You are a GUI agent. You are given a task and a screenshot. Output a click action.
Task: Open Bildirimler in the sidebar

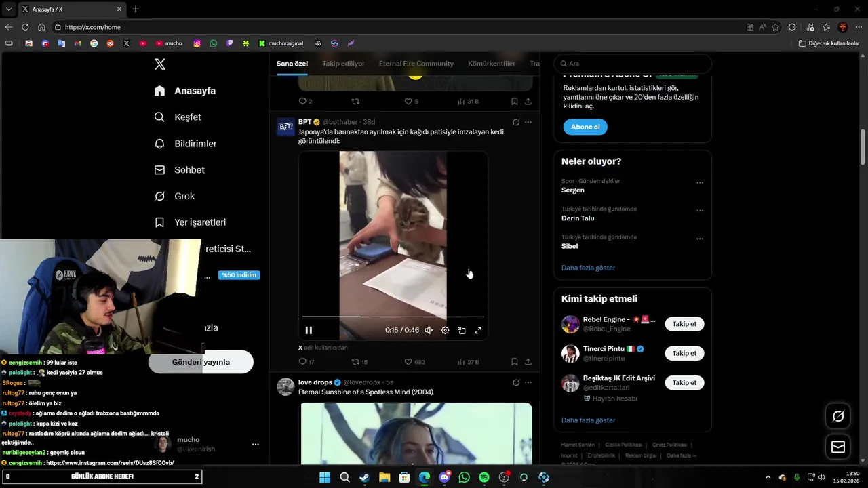(185, 144)
